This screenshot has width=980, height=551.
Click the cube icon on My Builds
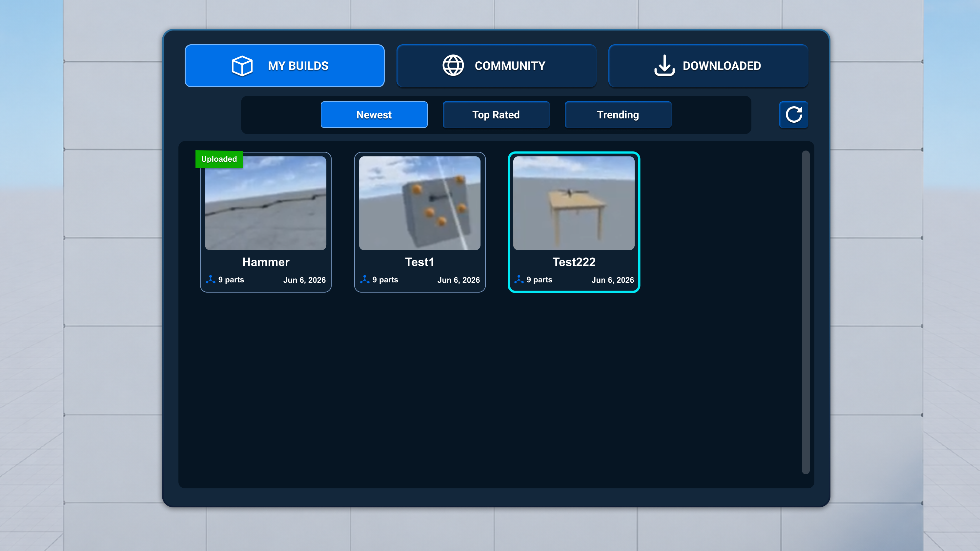click(x=242, y=66)
